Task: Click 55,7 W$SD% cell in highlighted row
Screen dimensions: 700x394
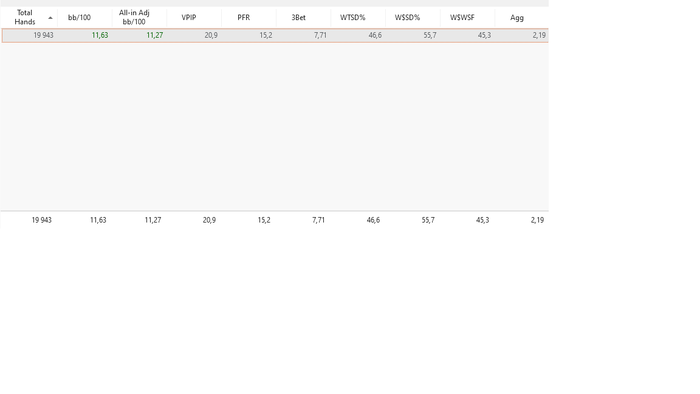Action: 430,35
